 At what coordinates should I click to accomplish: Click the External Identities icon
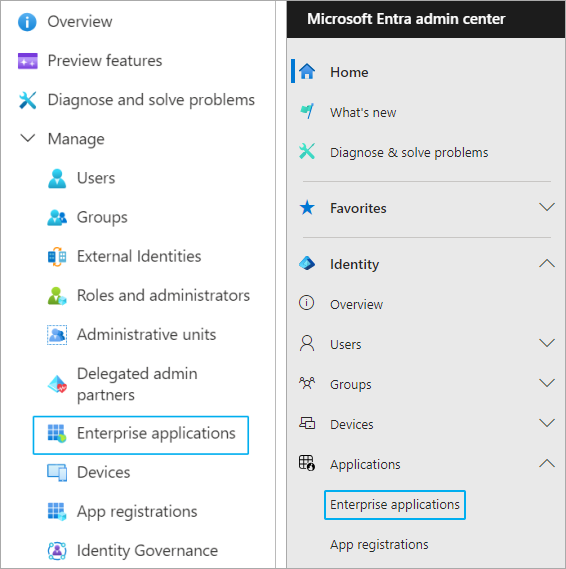(57, 257)
